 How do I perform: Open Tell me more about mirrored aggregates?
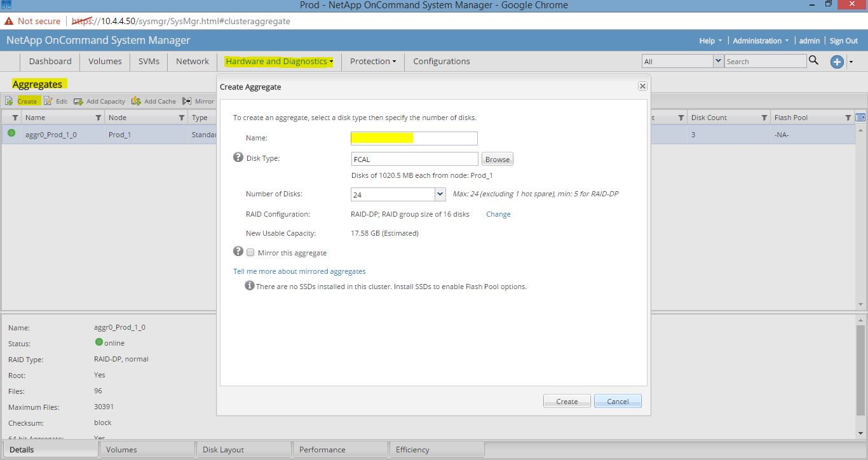pos(299,271)
